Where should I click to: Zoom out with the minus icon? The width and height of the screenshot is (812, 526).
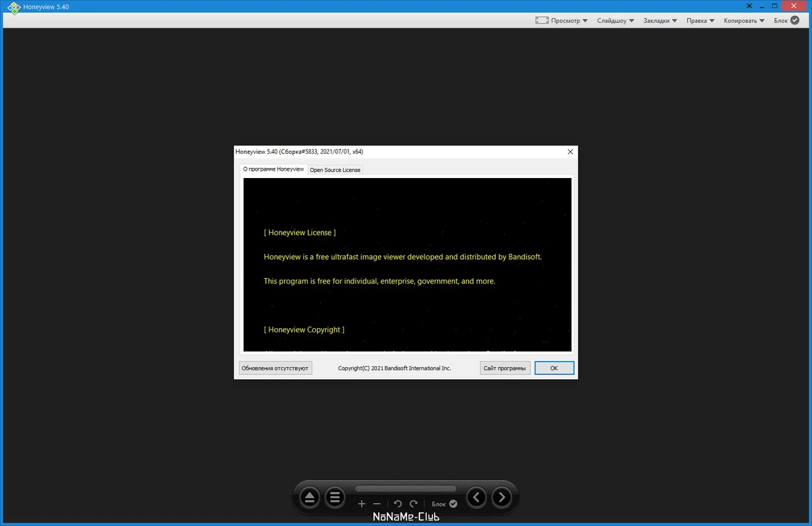377,504
